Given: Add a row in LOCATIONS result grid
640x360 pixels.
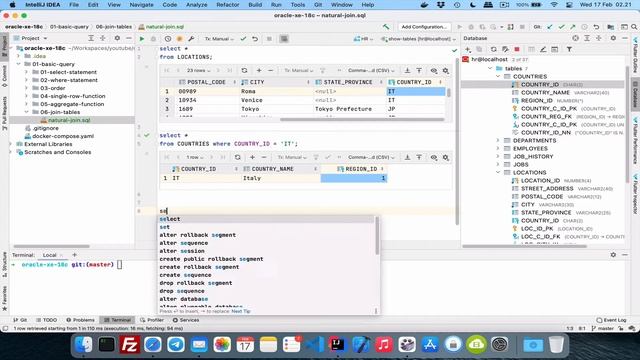Looking at the screenshot, I should tap(259, 70).
